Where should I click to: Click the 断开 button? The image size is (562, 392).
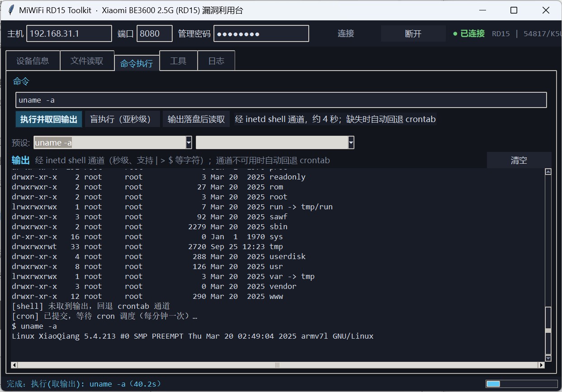[413, 33]
